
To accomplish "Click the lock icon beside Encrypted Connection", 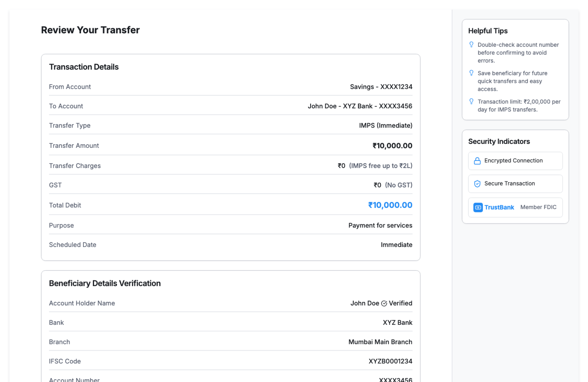I will tap(477, 161).
